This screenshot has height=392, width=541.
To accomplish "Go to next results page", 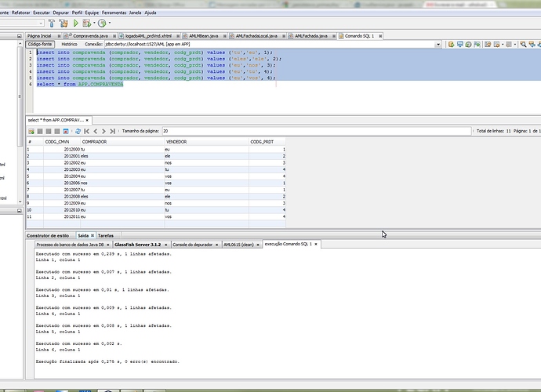I will (x=103, y=131).
